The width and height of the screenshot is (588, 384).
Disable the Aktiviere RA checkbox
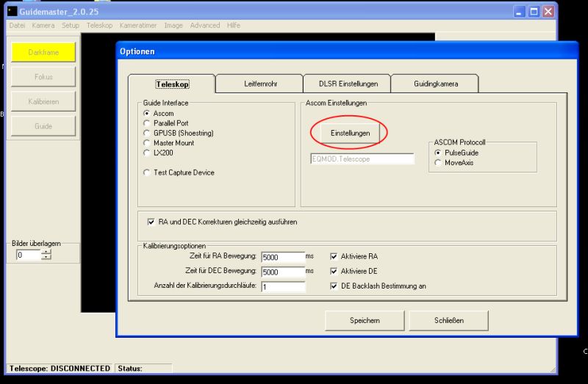pyautogui.click(x=334, y=256)
